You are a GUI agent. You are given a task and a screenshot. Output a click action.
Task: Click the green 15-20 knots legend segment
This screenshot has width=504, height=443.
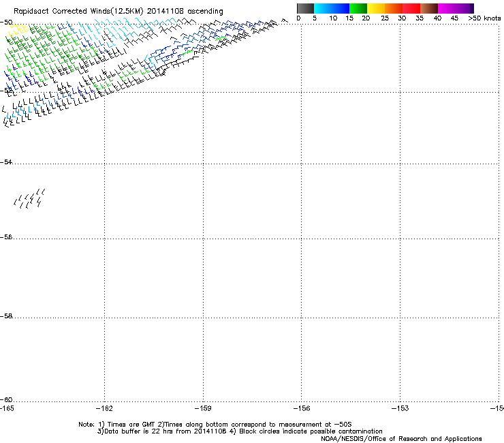[x=358, y=8]
